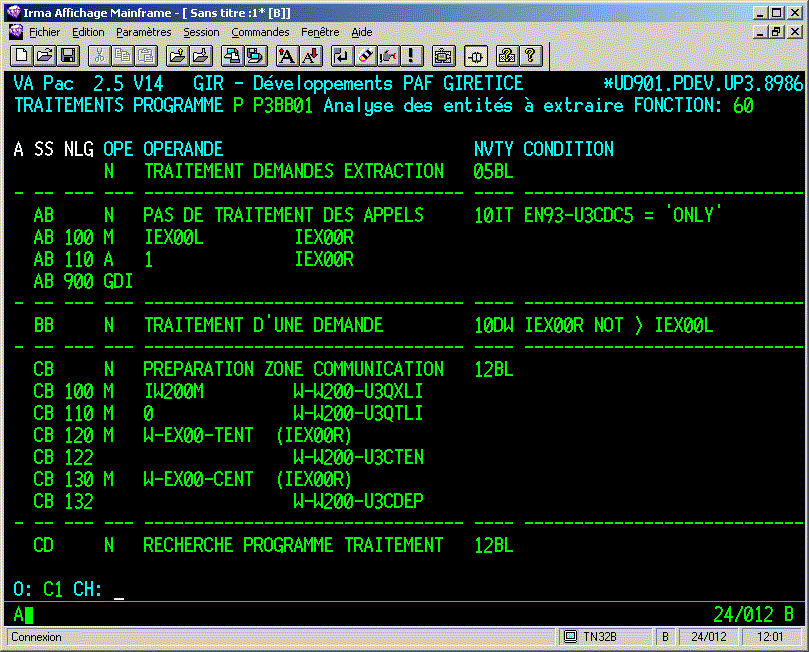Click the Irma application icon in the title bar
Viewport: 809px width, 652px height.
tap(13, 12)
